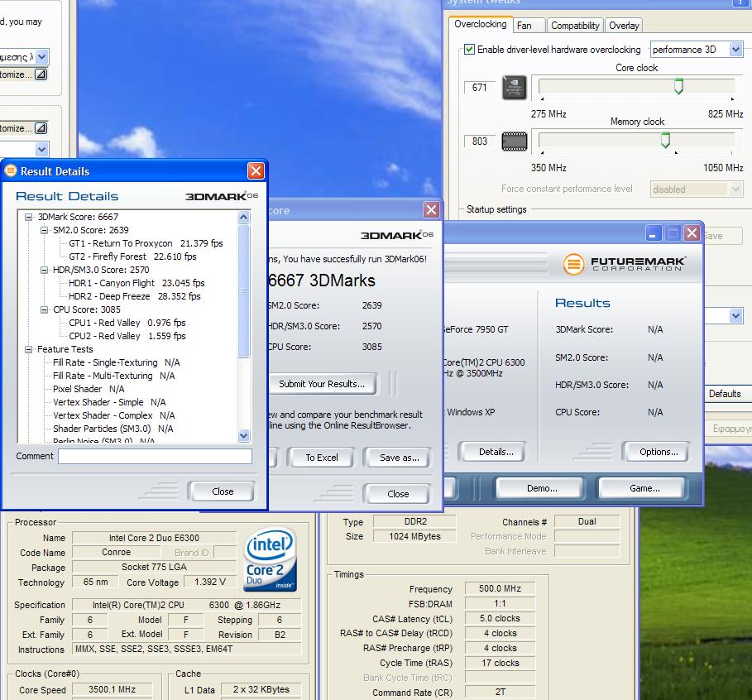Click the Result Details title bar icon
The height and width of the screenshot is (700, 752).
11,170
